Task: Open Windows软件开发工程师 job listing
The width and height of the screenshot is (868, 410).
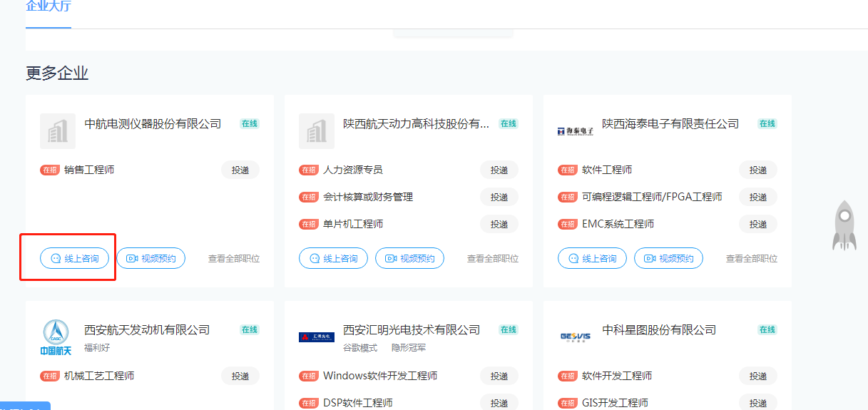Action: point(380,376)
